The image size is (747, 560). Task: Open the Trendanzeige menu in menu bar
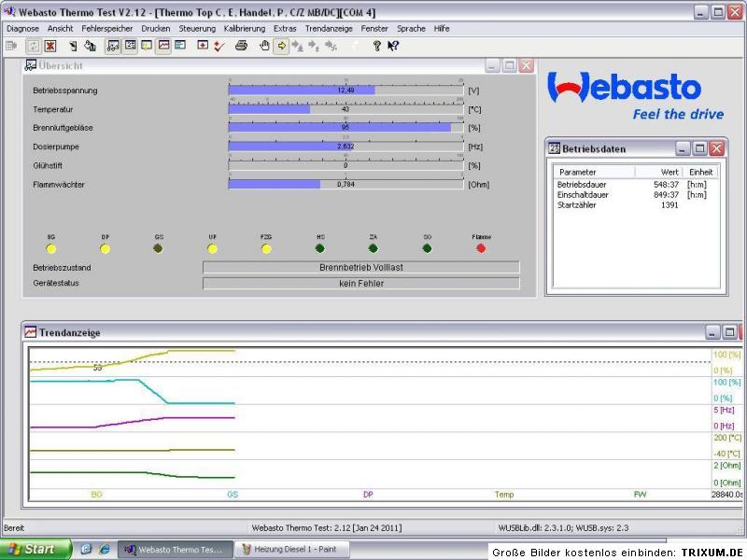(330, 29)
